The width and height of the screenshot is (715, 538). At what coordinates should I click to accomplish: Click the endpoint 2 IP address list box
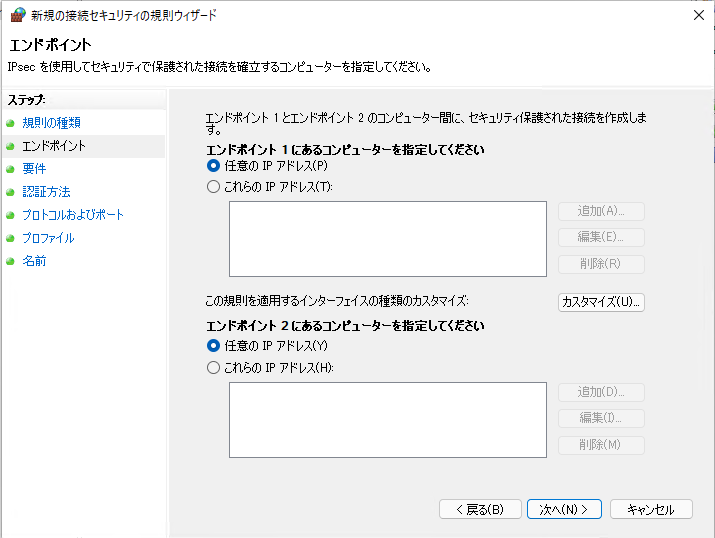click(387, 419)
